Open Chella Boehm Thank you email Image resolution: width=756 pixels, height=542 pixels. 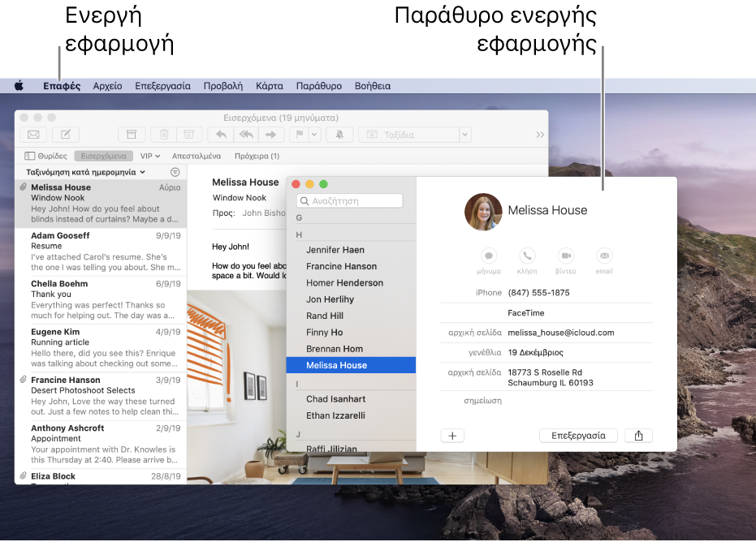101,299
